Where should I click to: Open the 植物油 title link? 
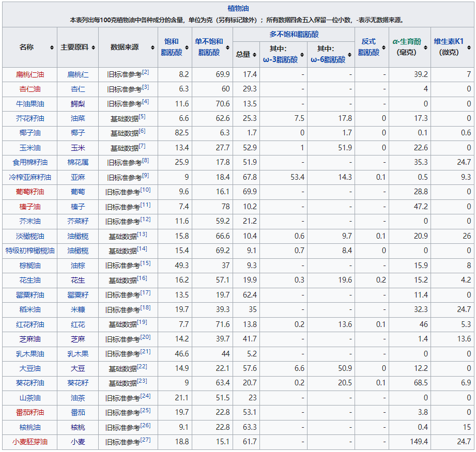[x=238, y=8]
